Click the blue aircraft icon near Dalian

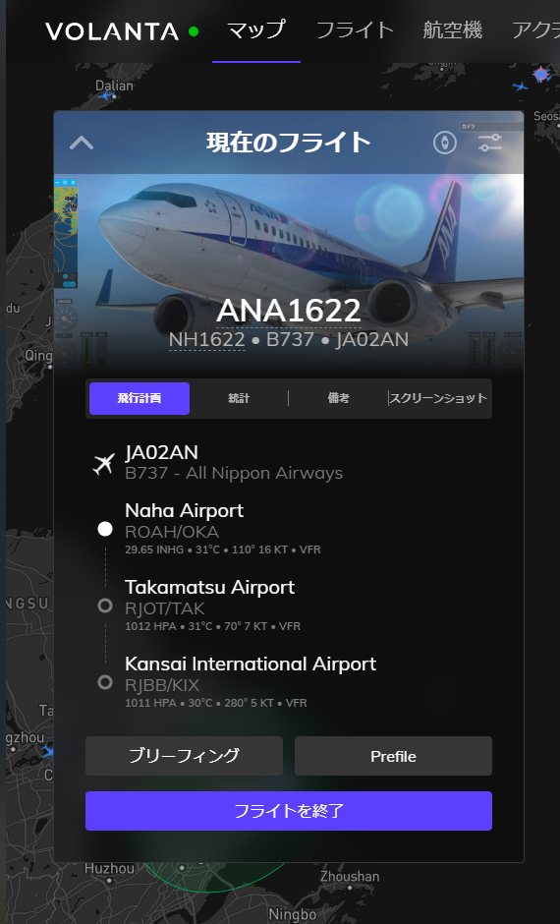tap(106, 95)
